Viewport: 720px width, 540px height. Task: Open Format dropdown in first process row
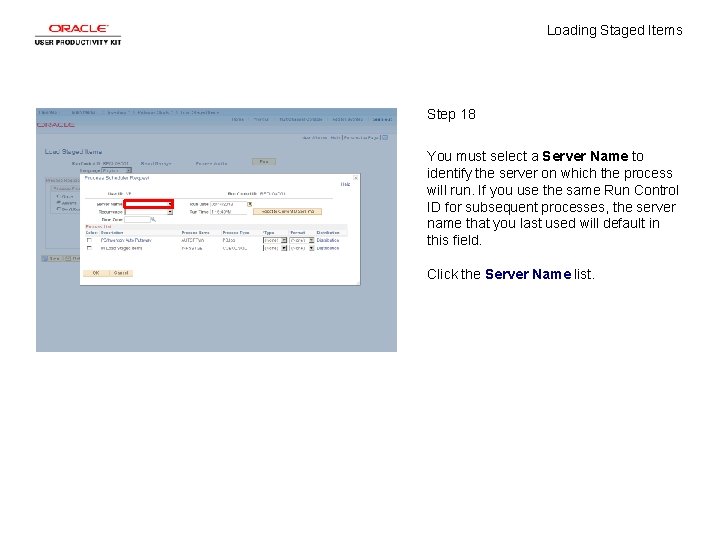(x=302, y=240)
